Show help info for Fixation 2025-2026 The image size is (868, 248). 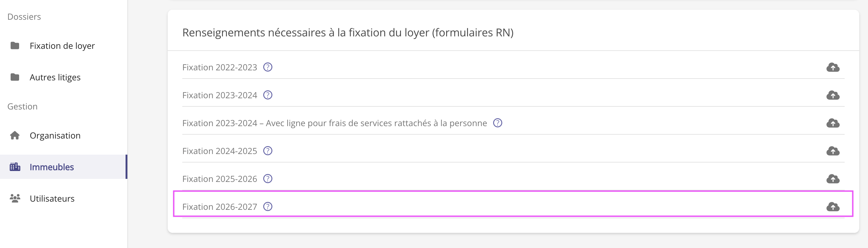click(267, 179)
